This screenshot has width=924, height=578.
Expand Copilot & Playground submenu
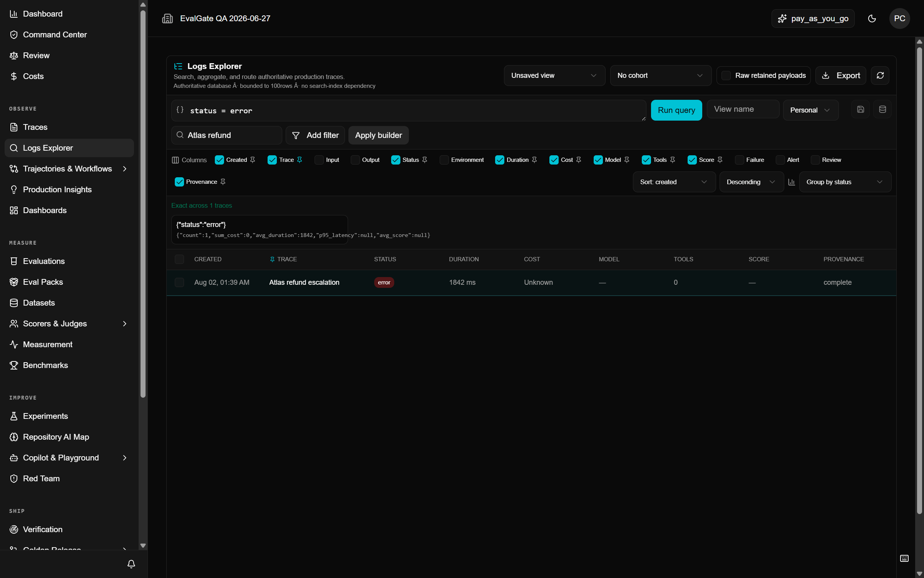coord(125,458)
